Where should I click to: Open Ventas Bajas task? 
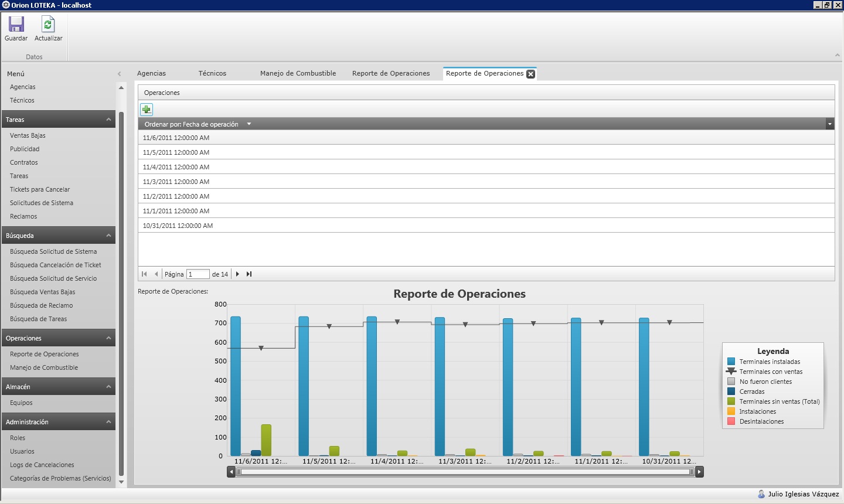[28, 135]
